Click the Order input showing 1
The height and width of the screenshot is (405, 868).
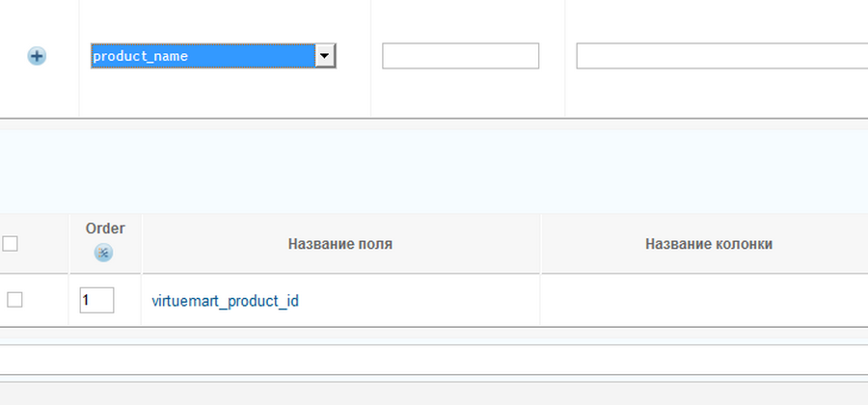coord(96,300)
